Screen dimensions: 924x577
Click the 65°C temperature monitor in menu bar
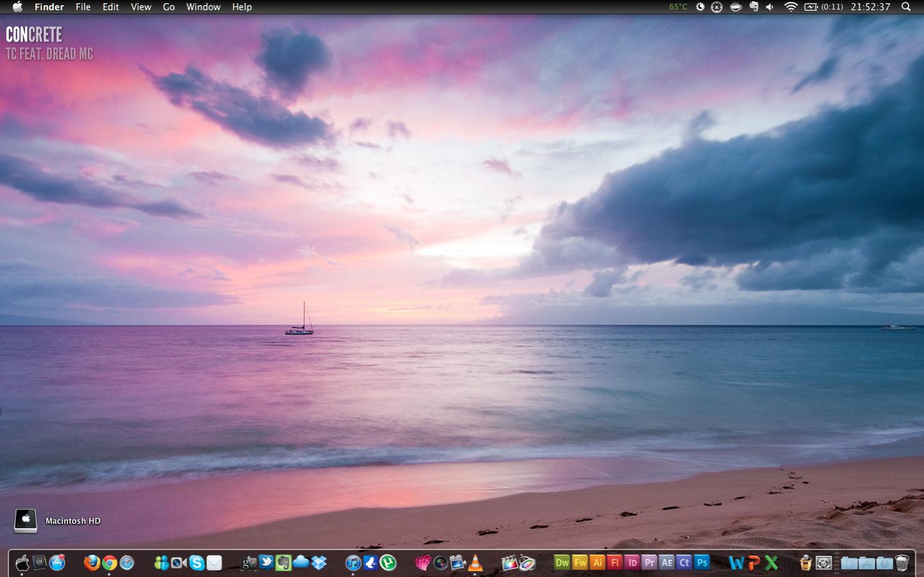pos(678,6)
